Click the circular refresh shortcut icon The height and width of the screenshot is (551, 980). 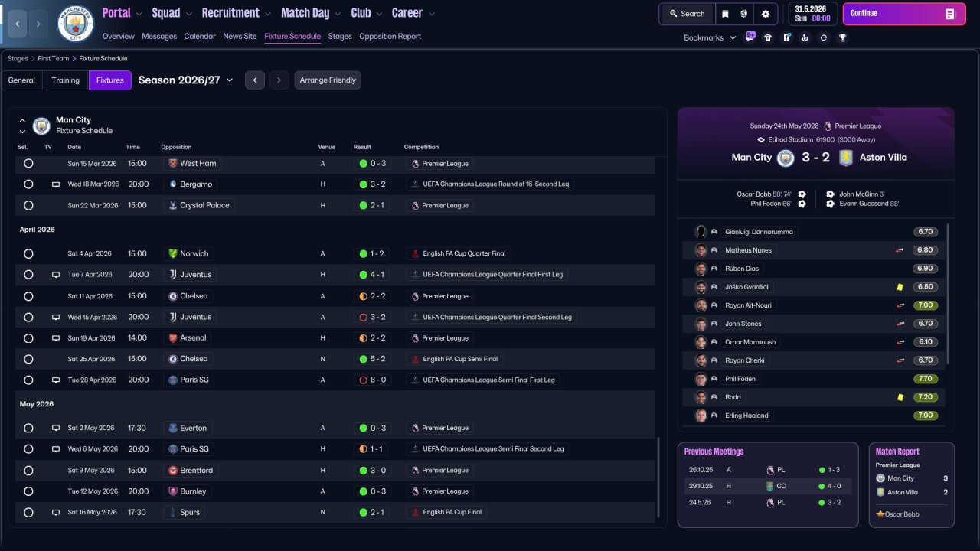[x=824, y=37]
